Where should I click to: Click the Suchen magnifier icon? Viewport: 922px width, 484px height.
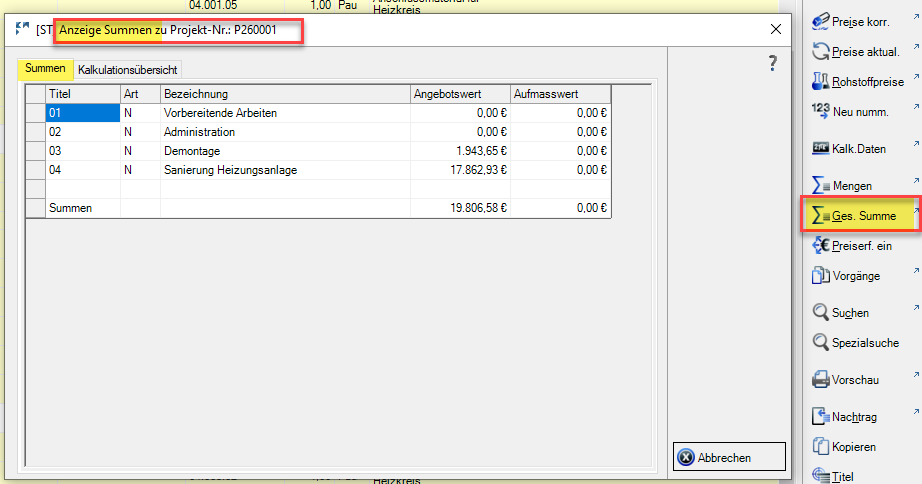(821, 312)
